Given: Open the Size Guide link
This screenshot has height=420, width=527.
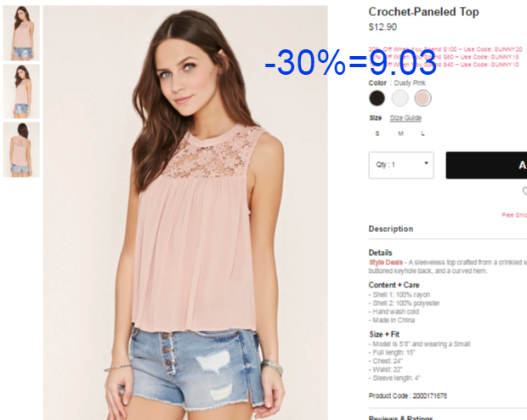Looking at the screenshot, I should (405, 118).
